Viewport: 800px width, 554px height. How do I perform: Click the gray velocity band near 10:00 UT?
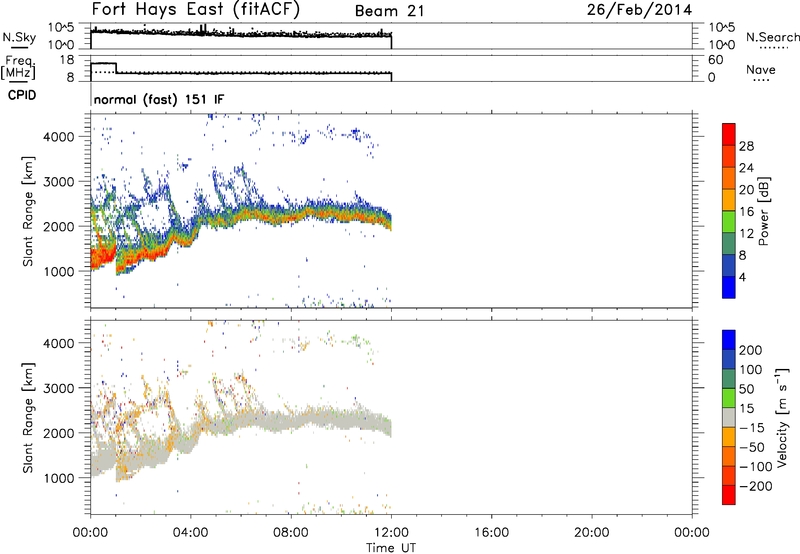(341, 419)
